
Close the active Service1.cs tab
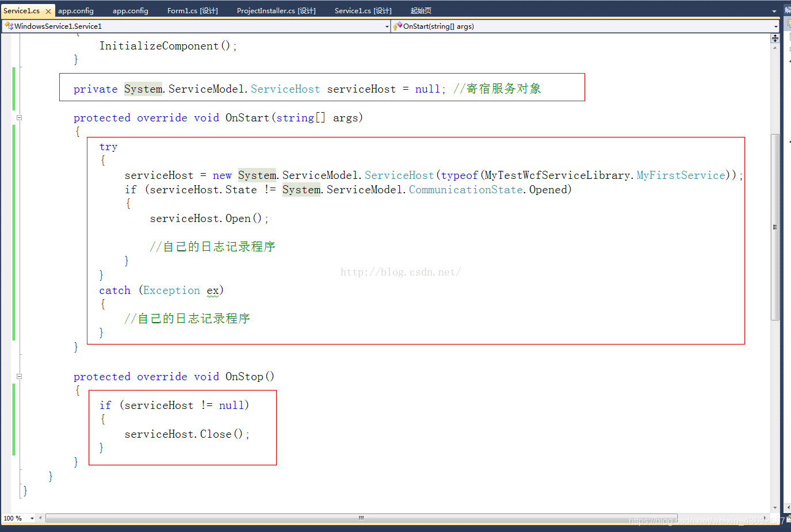(48, 11)
